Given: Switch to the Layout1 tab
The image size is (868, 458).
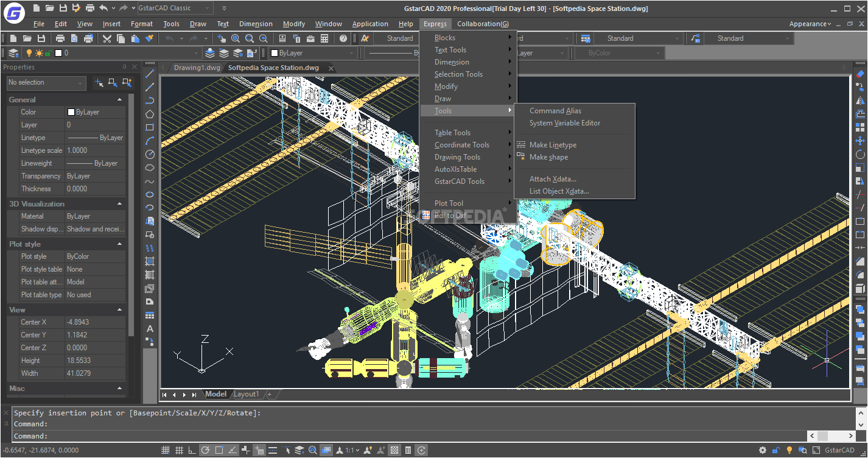Looking at the screenshot, I should [x=246, y=394].
